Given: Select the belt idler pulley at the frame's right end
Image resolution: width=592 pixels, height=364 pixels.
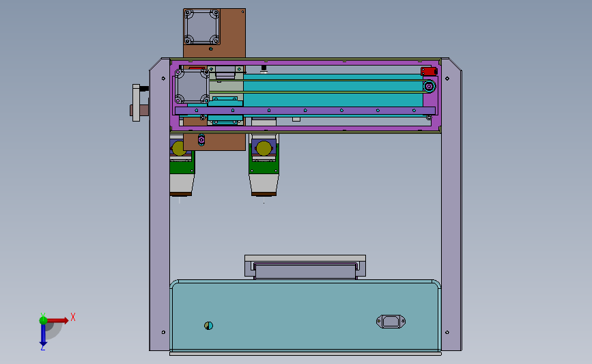Looking at the screenshot, I should coord(429,87).
